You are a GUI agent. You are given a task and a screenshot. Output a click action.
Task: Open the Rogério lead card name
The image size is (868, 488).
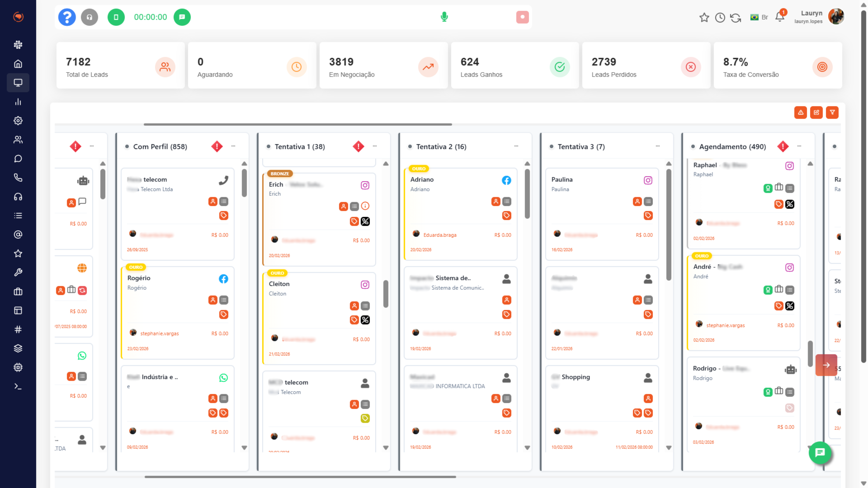point(139,278)
